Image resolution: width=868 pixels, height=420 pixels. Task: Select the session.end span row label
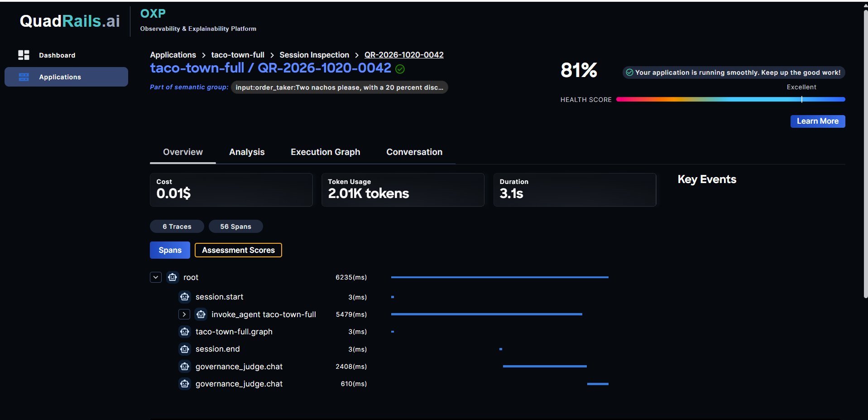click(218, 349)
